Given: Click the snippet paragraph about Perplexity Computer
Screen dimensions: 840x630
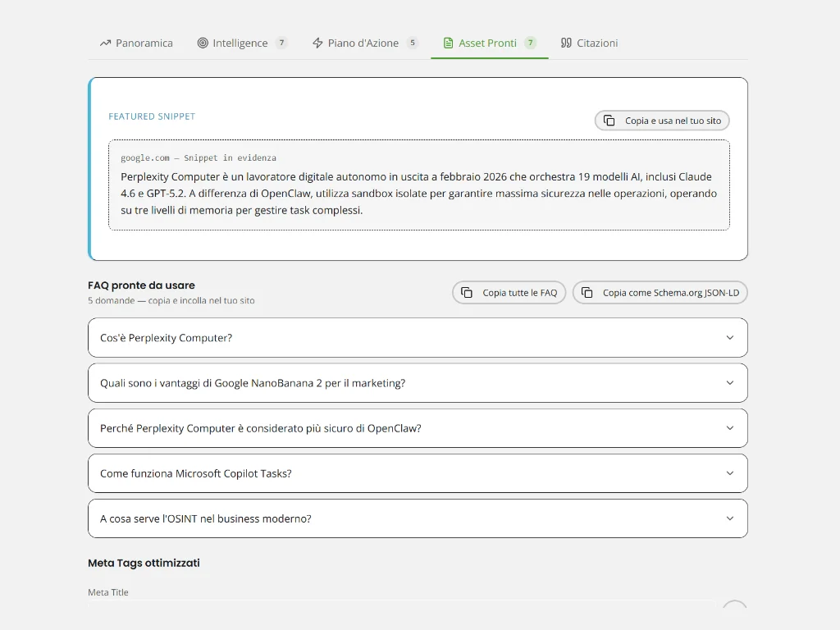Looking at the screenshot, I should [x=418, y=194].
